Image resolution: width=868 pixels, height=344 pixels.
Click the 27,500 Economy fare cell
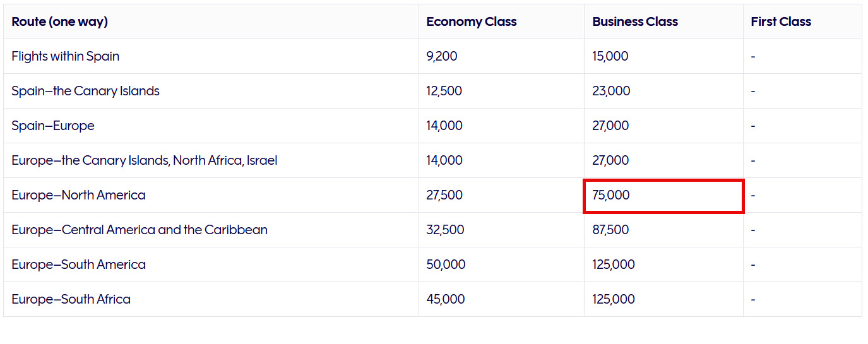click(x=444, y=195)
